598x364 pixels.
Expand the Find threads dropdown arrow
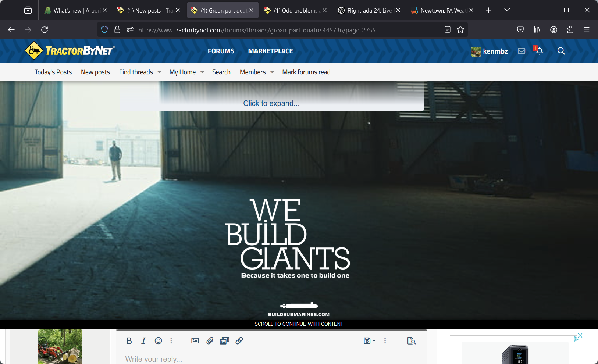coord(160,72)
